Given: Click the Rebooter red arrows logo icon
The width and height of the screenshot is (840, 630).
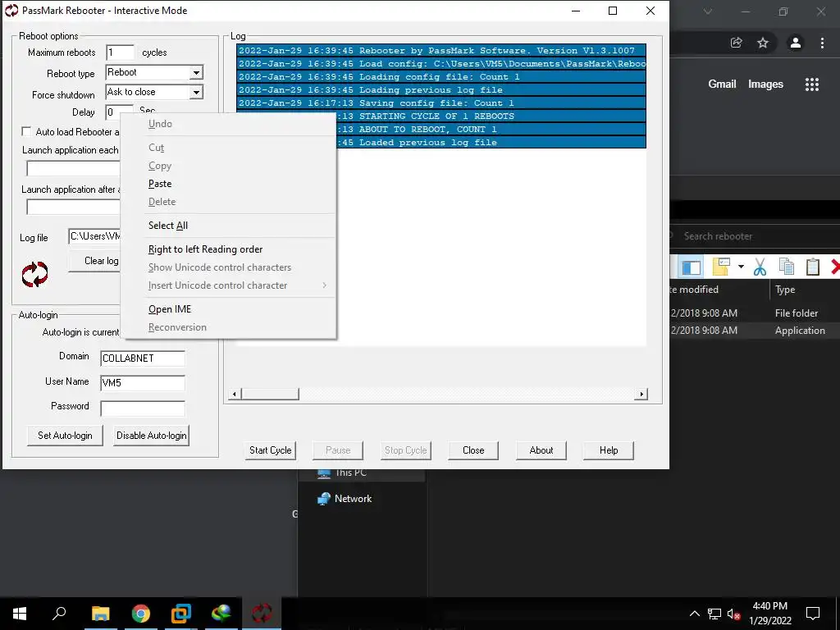Looking at the screenshot, I should click(x=34, y=274).
